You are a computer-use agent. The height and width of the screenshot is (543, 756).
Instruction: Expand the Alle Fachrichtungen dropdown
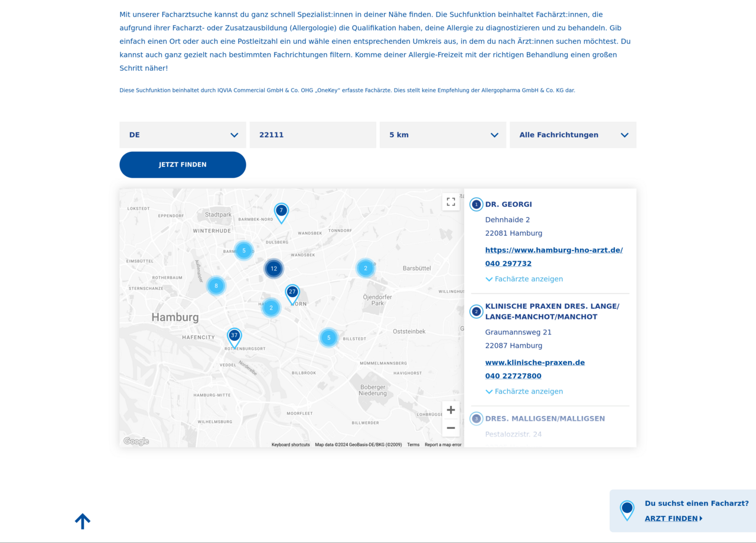pyautogui.click(x=572, y=135)
